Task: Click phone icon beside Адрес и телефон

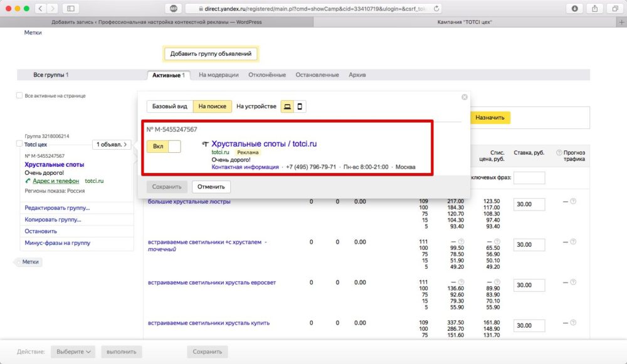Action: pos(28,181)
